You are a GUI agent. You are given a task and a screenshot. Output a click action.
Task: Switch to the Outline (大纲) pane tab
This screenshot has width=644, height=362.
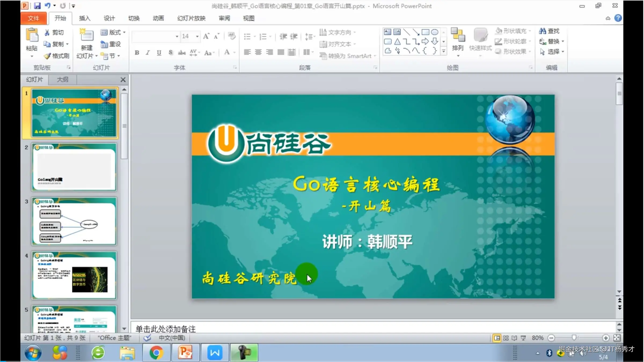pos(63,79)
